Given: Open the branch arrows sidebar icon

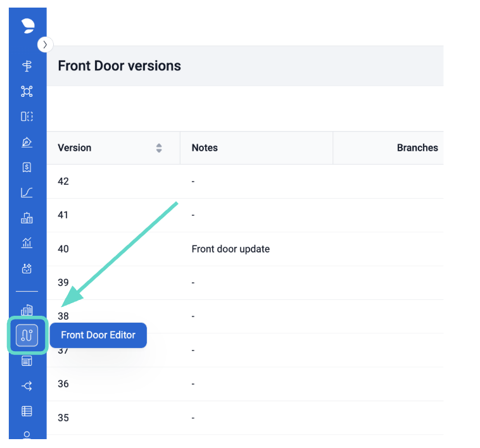Looking at the screenshot, I should [x=27, y=386].
